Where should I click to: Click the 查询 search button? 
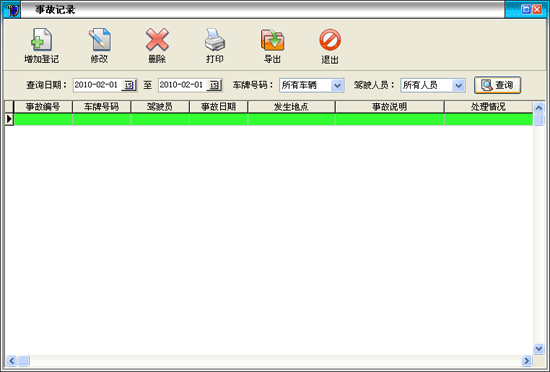pyautogui.click(x=497, y=85)
